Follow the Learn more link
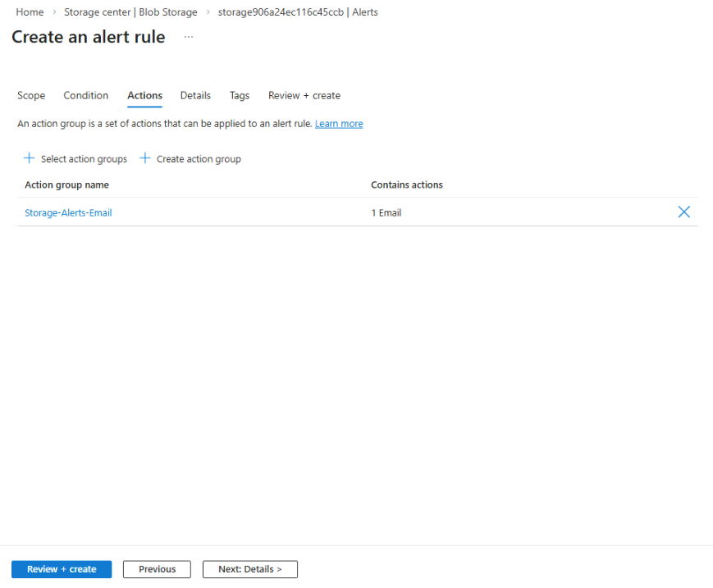The height and width of the screenshot is (588, 713). [339, 124]
